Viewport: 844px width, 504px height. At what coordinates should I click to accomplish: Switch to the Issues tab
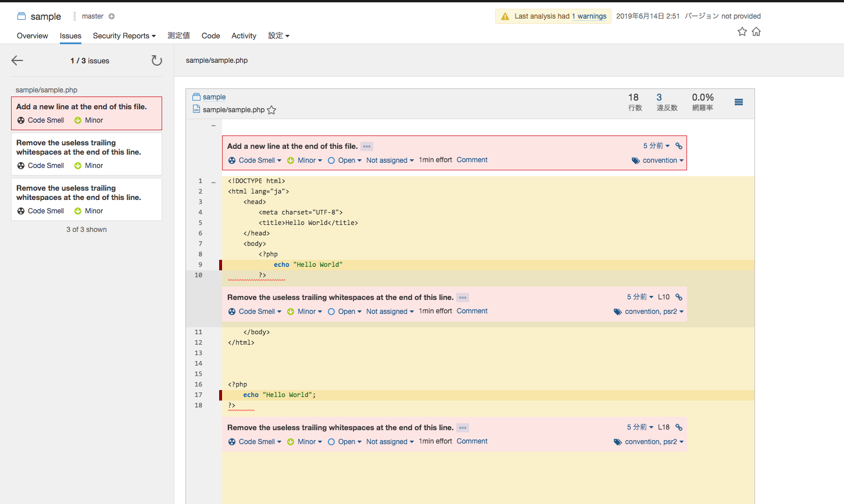click(70, 36)
